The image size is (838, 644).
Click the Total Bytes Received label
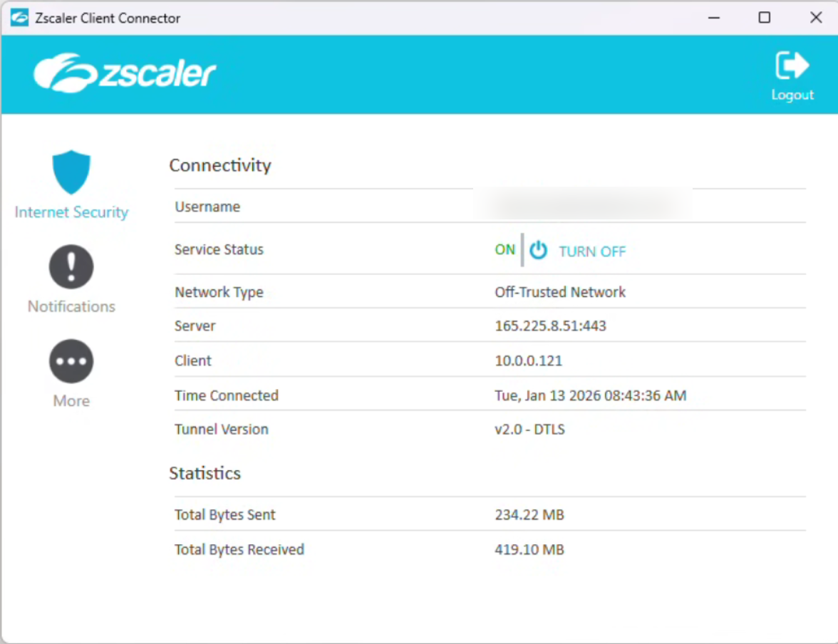point(239,549)
